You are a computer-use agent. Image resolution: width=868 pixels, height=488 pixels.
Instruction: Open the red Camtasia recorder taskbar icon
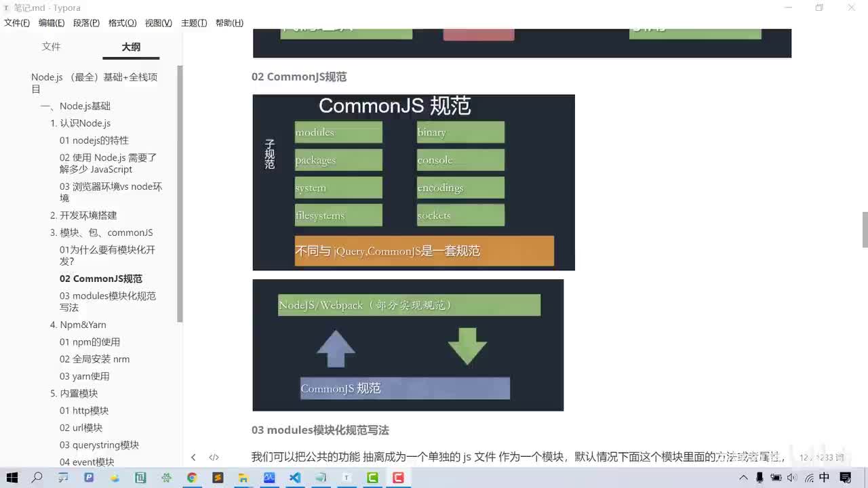(x=398, y=478)
